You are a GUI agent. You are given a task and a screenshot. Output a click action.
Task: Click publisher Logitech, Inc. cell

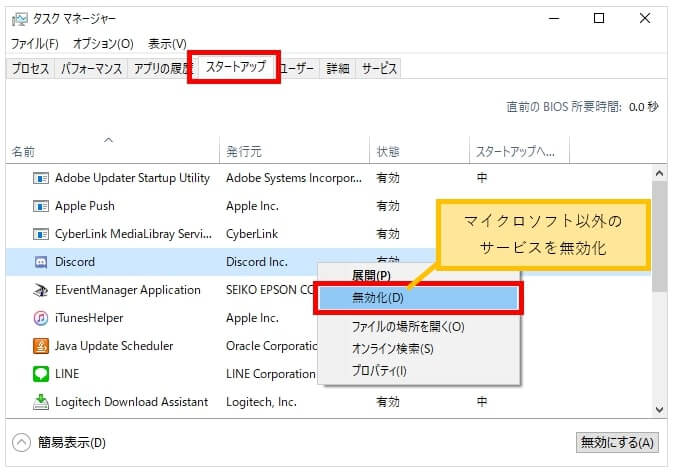[261, 402]
